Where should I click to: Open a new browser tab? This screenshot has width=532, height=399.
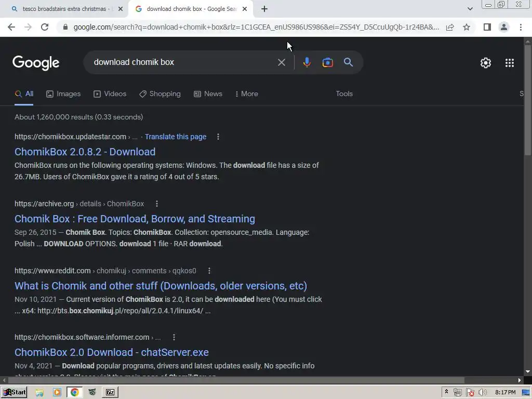(264, 9)
